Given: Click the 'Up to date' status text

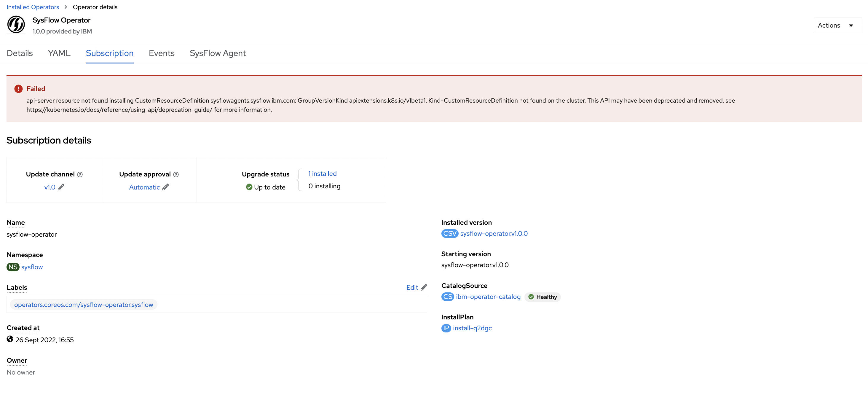Looking at the screenshot, I should click(269, 187).
